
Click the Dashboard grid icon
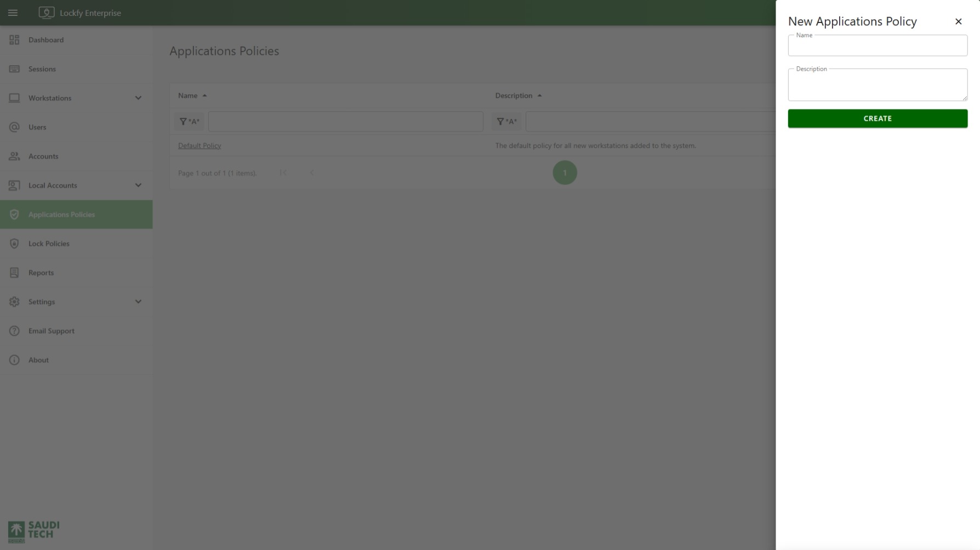coord(14,40)
